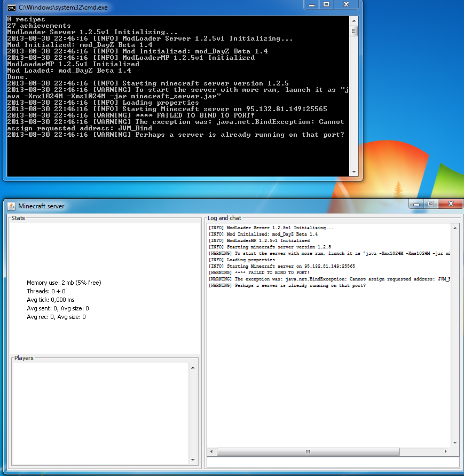The image size is (464, 476).
Task: Click up arrow of Log and chat scrollbar
Action: point(455,228)
